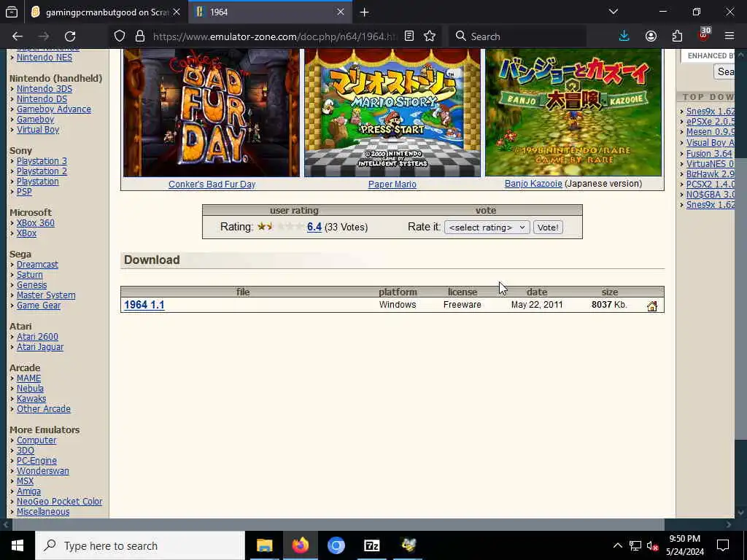
Task: Open the network tray icon
Action: pyautogui.click(x=635, y=545)
